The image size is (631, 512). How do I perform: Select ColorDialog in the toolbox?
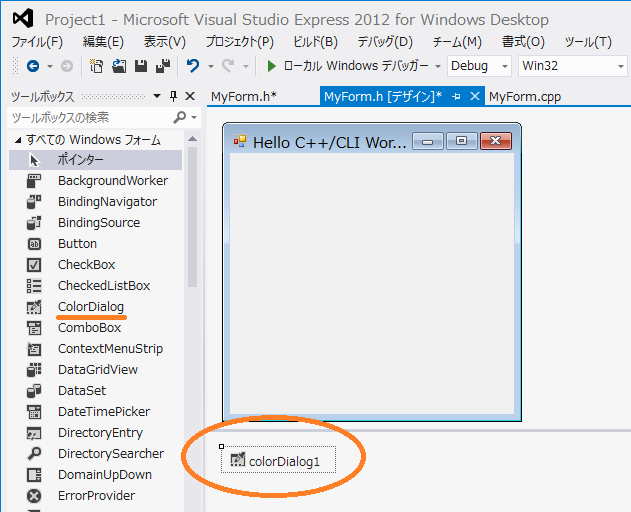[96, 307]
